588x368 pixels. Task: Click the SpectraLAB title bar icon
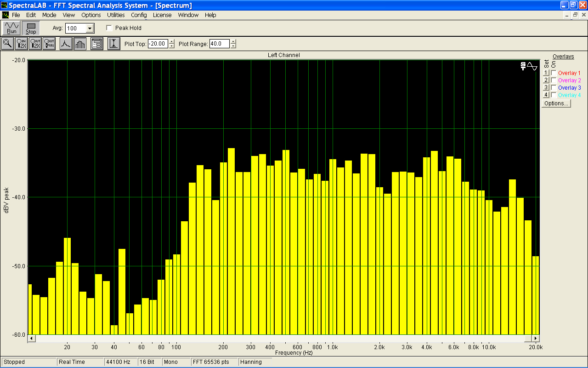coord(5,5)
